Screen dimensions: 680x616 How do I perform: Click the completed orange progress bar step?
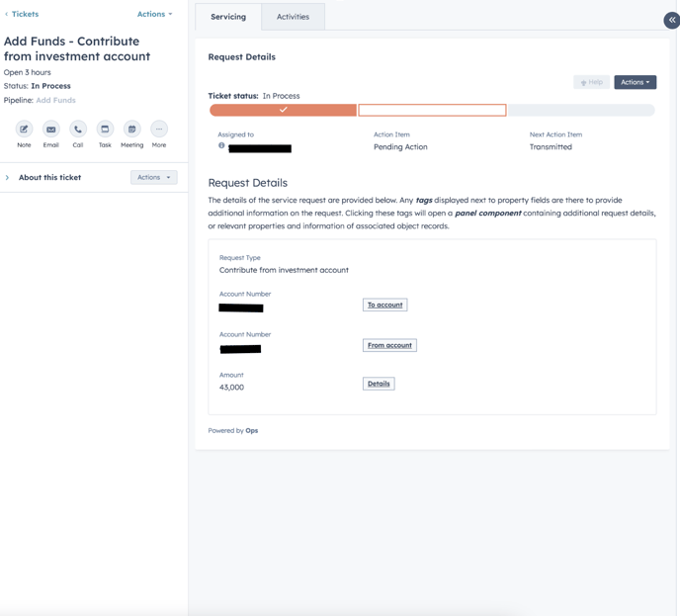tap(283, 110)
